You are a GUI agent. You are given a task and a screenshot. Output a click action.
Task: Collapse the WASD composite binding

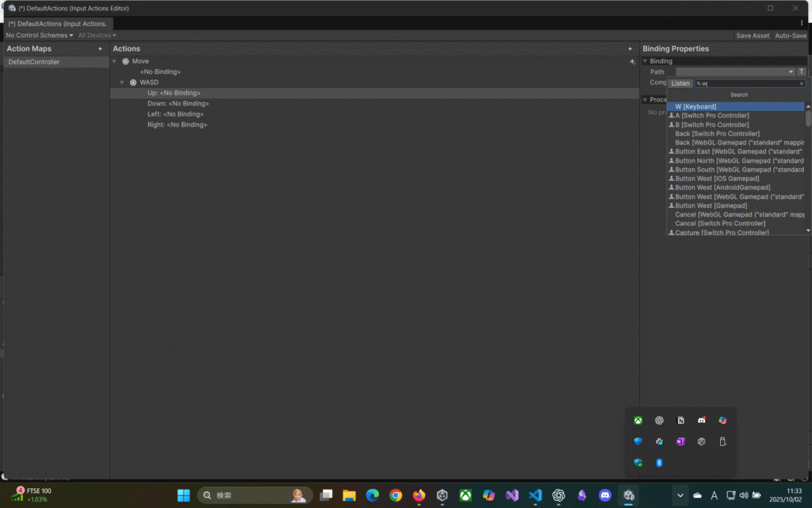point(122,83)
